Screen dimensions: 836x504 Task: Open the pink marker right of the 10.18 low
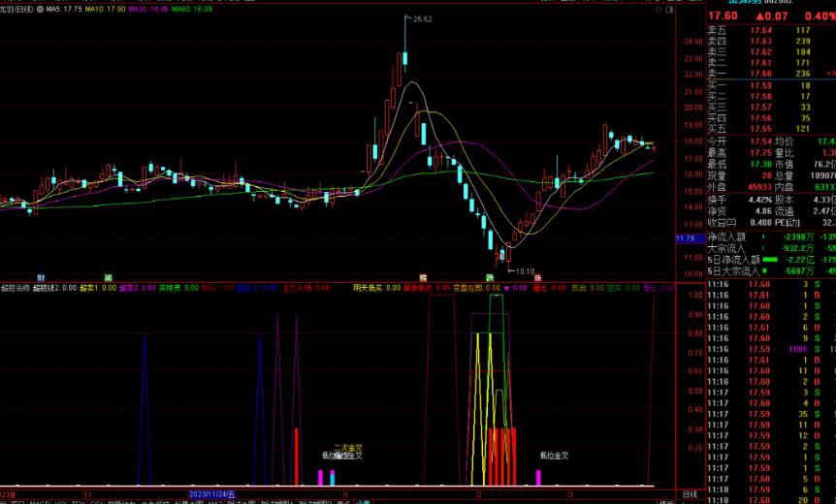pyautogui.click(x=538, y=277)
